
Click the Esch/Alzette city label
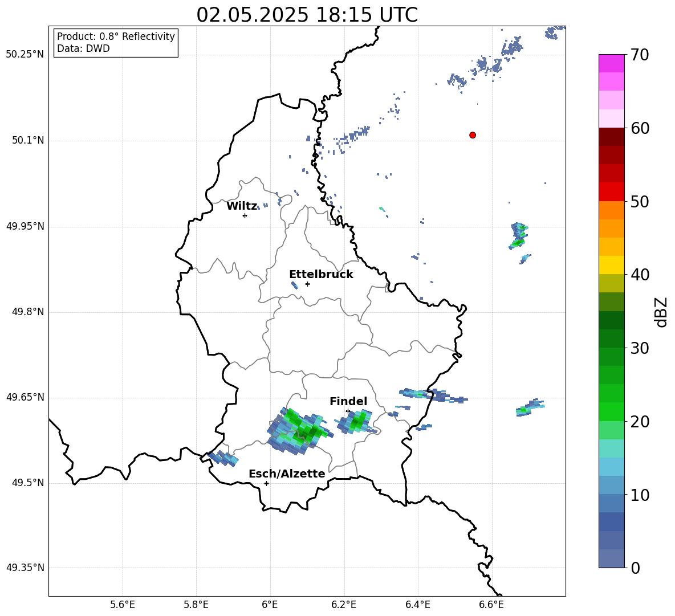(287, 474)
